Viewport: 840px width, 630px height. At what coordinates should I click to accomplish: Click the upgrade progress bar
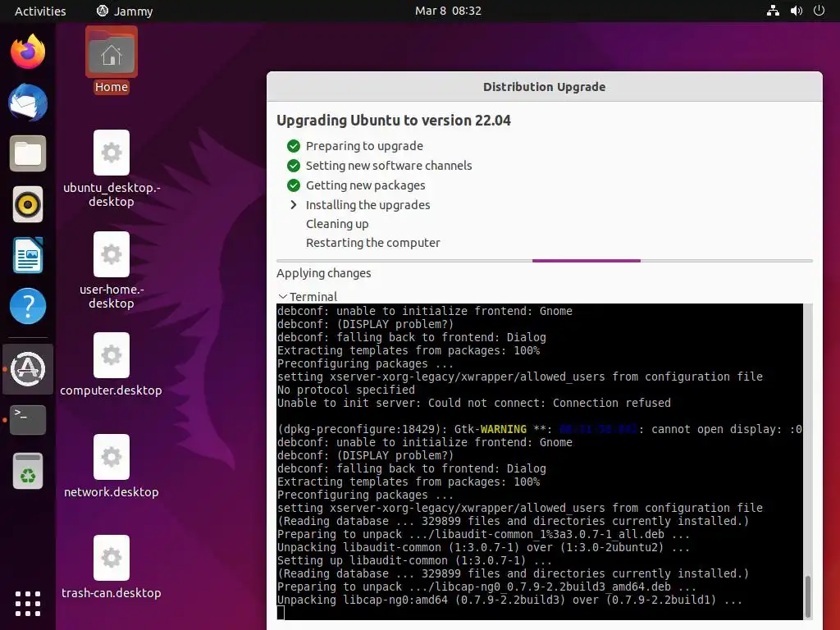545,261
